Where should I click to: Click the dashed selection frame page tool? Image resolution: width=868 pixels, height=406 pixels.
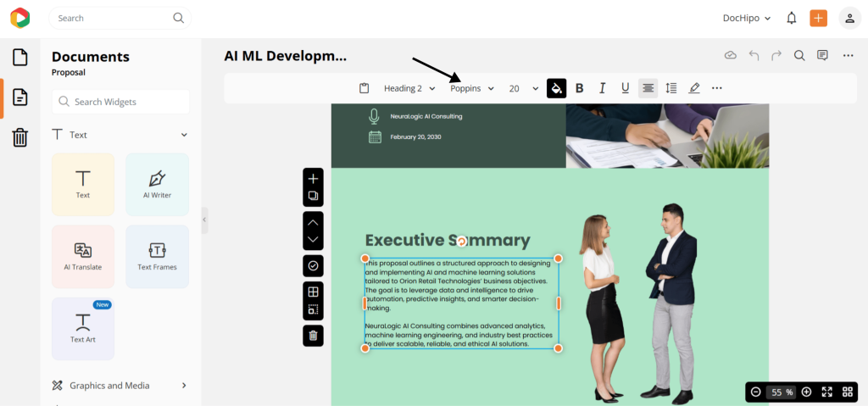[x=314, y=309]
